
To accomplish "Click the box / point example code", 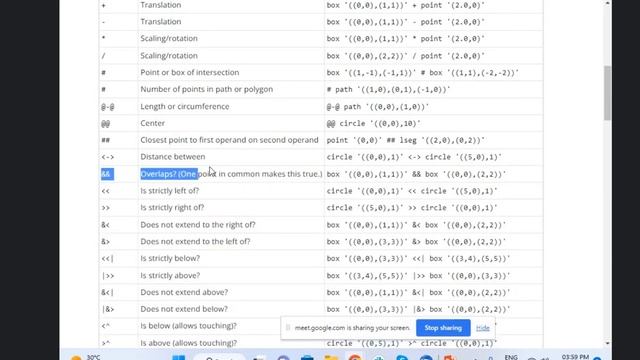I will click(x=406, y=56).
